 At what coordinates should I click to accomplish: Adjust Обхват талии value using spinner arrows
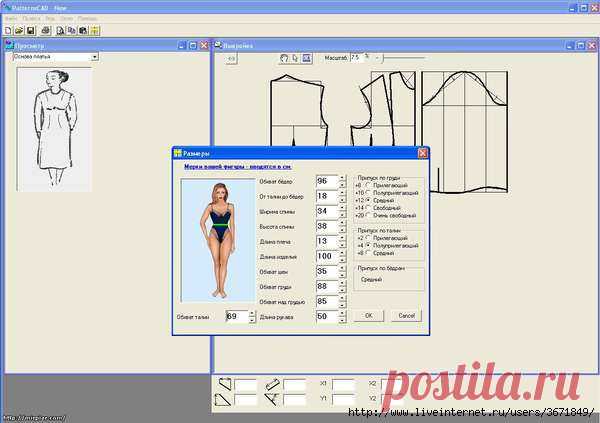252,316
